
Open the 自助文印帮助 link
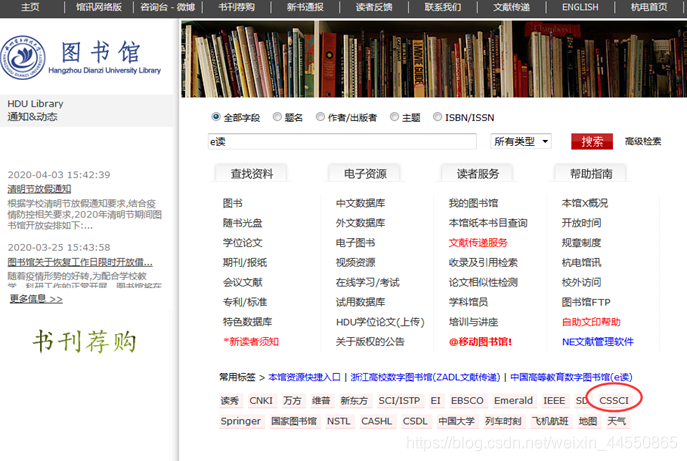tap(591, 322)
